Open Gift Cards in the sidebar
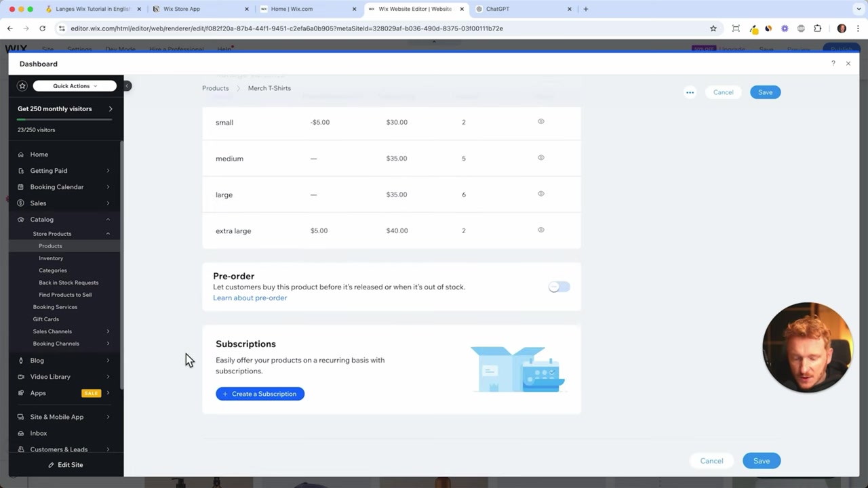 46,319
